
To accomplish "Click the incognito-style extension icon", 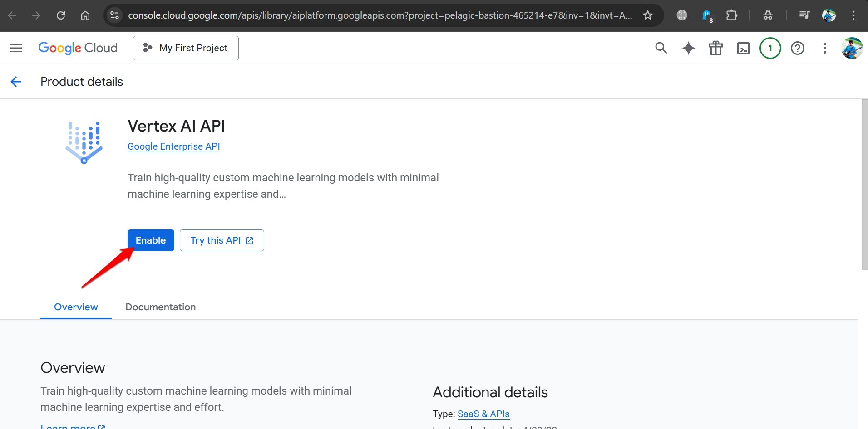I will (768, 15).
